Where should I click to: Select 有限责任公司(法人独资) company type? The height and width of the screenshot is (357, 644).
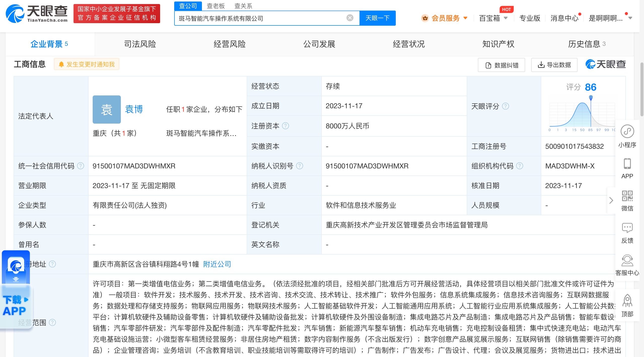click(x=129, y=205)
